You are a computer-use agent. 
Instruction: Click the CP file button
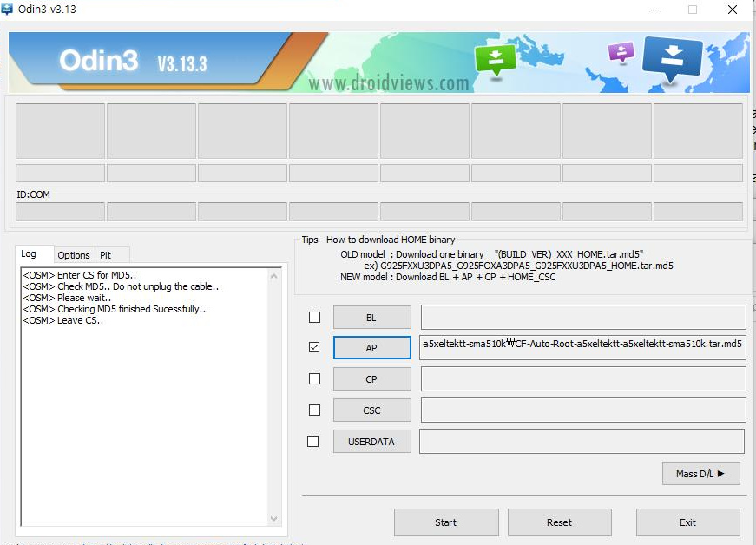click(x=372, y=379)
